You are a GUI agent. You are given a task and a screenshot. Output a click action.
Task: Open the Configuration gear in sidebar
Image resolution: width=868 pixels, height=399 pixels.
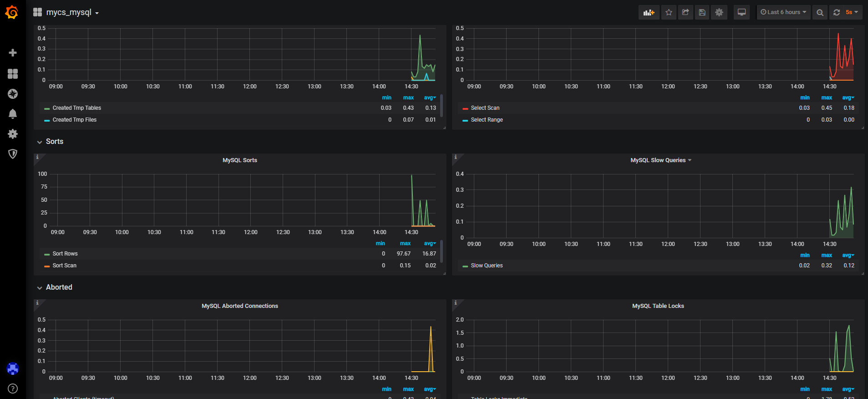pos(13,134)
